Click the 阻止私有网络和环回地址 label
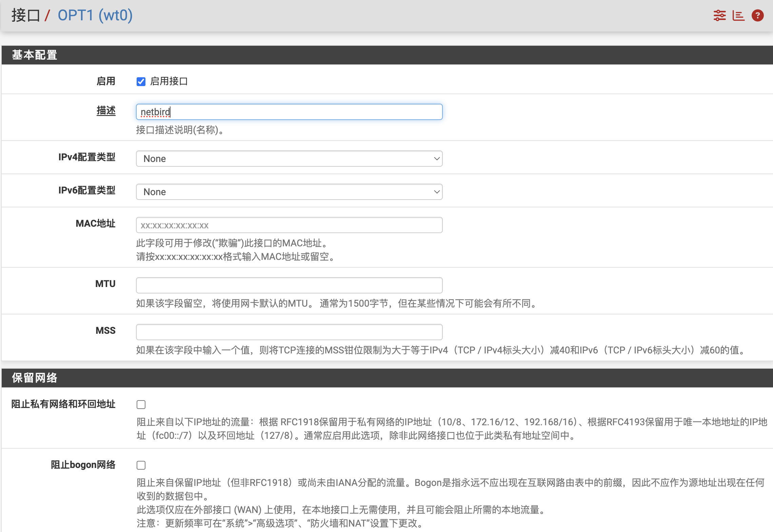The height and width of the screenshot is (532, 773). (x=63, y=404)
